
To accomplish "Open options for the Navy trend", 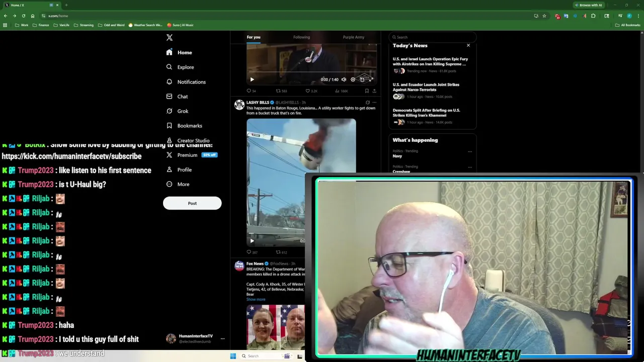I will (x=470, y=151).
